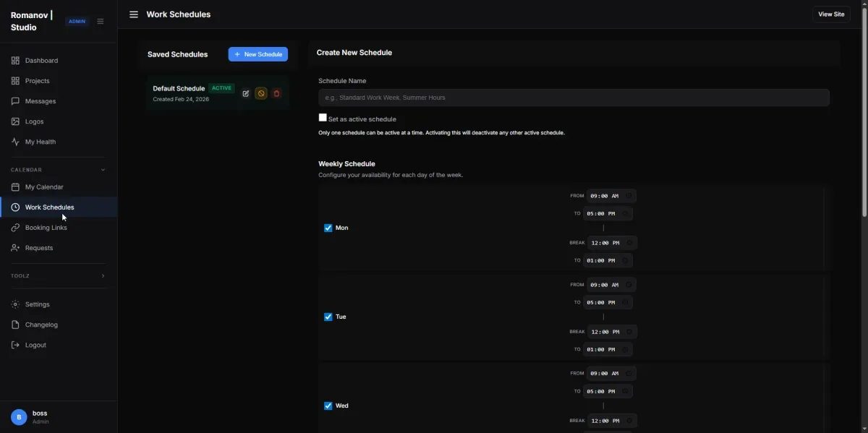Image resolution: width=868 pixels, height=433 pixels.
Task: Expand the TOOLZ sidebar section
Action: pyautogui.click(x=103, y=276)
